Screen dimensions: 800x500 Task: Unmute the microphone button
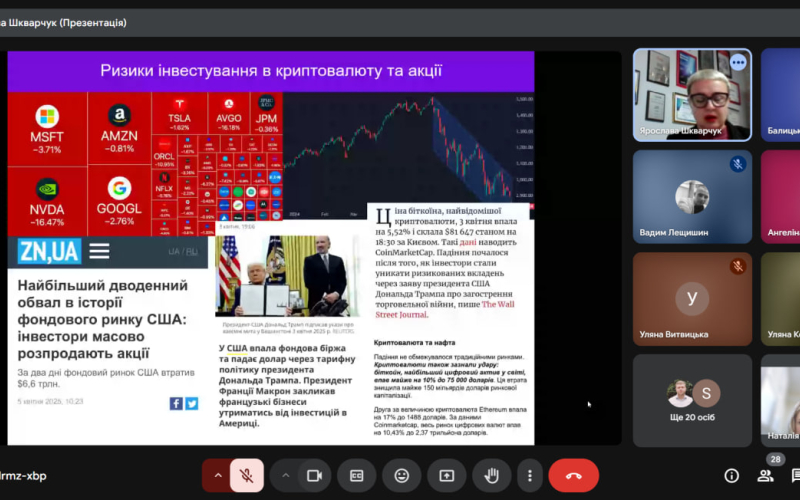click(247, 476)
